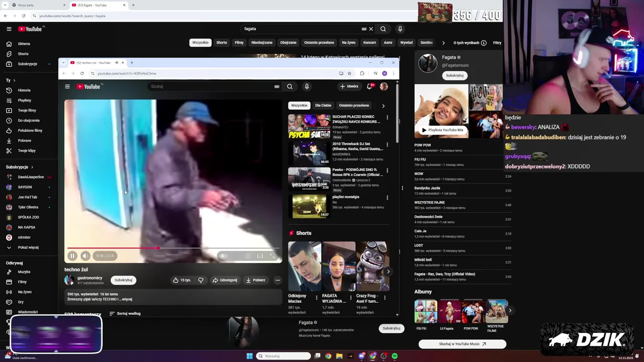This screenshot has height=362, width=644.
Task: Open menu for SUCHAR PŁACZE video
Action: point(387,117)
